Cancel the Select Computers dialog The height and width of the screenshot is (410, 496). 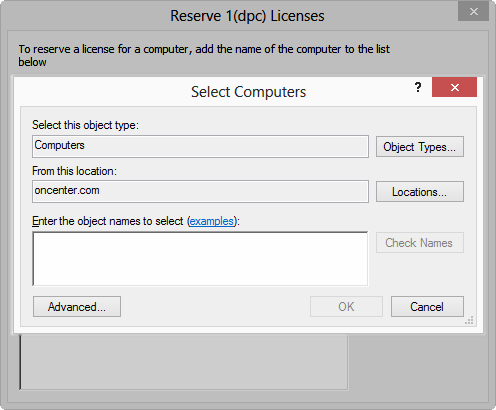tap(427, 307)
